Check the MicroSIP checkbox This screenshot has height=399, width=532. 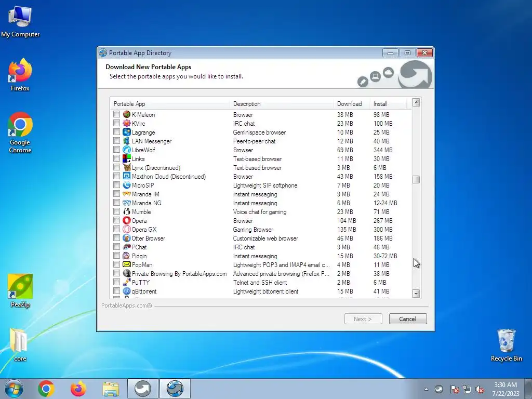pyautogui.click(x=116, y=185)
